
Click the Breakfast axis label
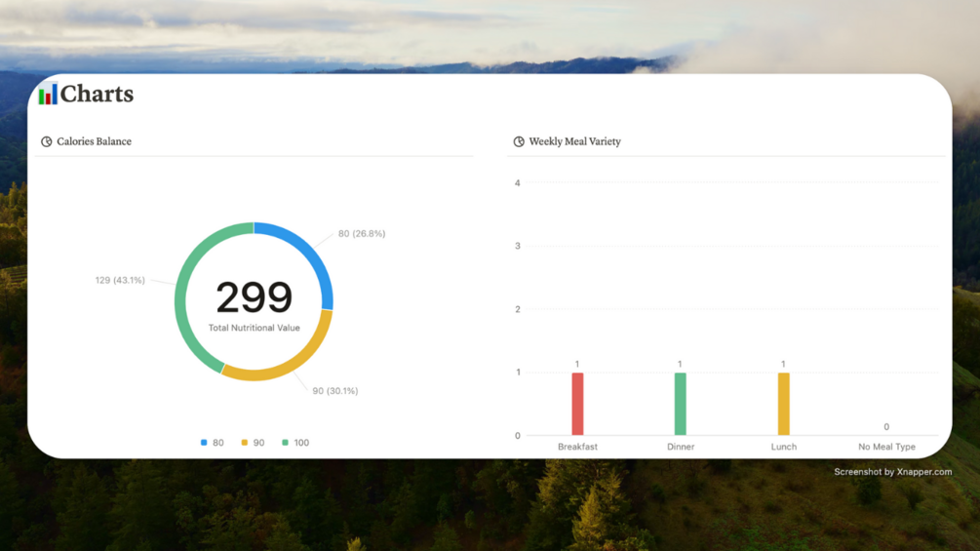(x=577, y=447)
